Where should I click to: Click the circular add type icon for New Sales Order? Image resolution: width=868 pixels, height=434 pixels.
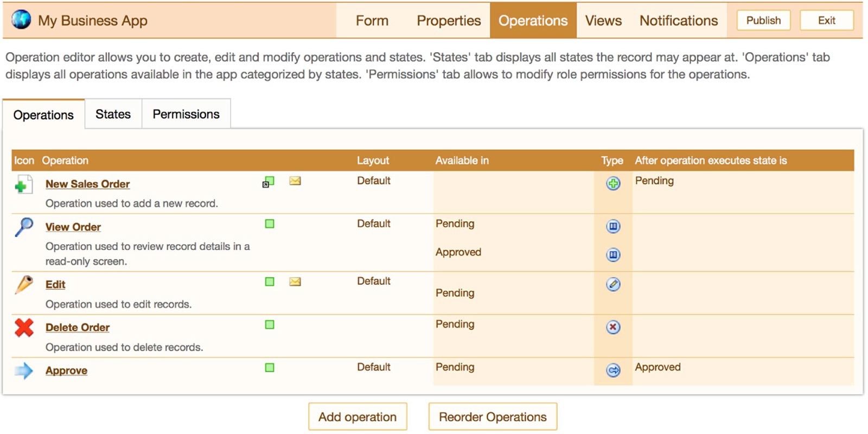tap(613, 183)
